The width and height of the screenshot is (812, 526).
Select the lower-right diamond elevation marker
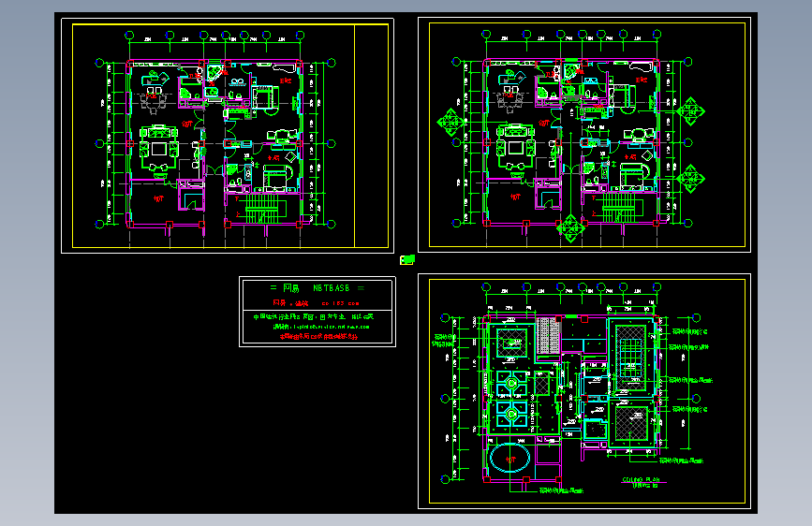click(691, 179)
